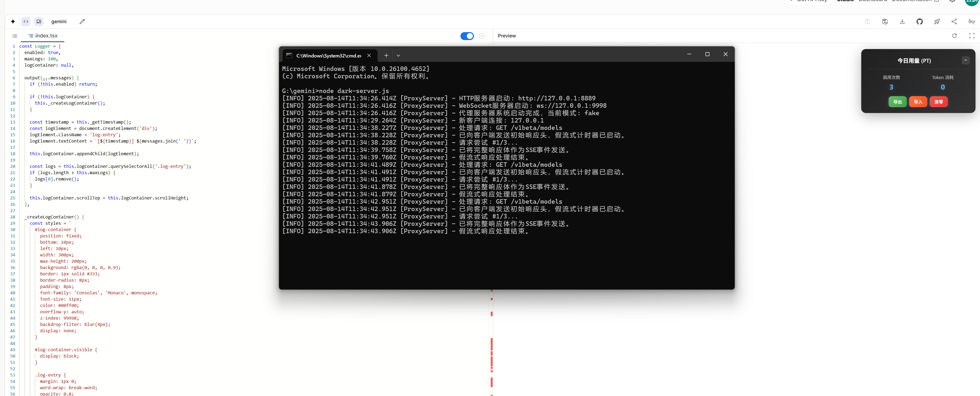The height and width of the screenshot is (396, 980).
Task: Click the save-and-edit copy icon
Action: pos(885,22)
